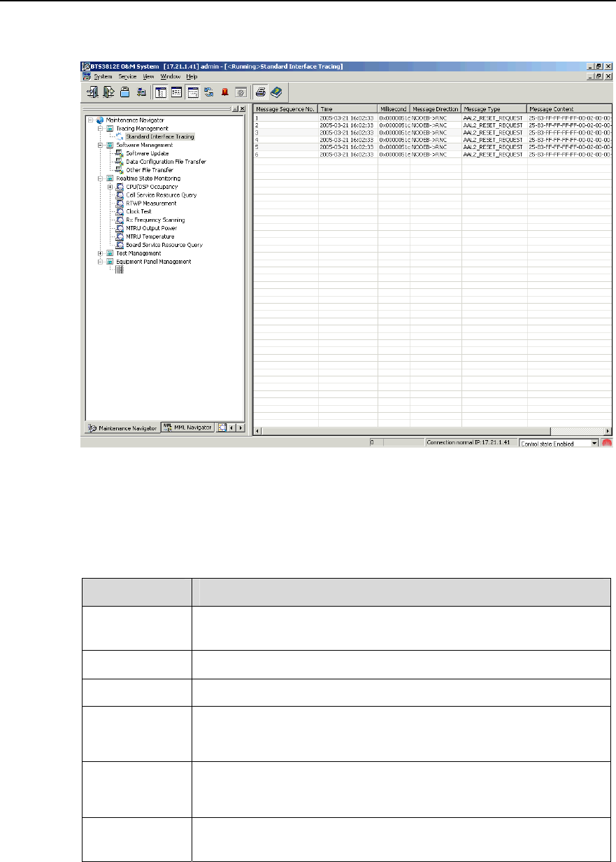Click the logout exit-door toolbar icon
616x862 pixels.
(x=108, y=92)
